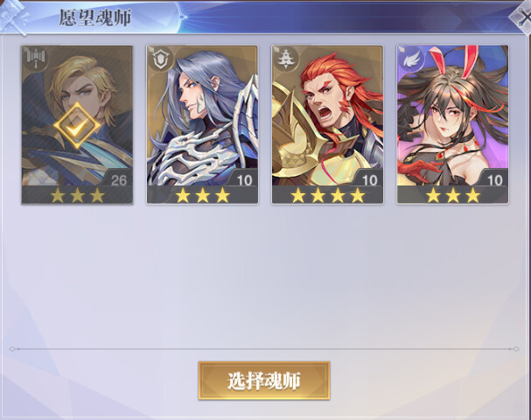Select the silver-haired armored hero card
This screenshot has height=420, width=531.
tap(202, 125)
